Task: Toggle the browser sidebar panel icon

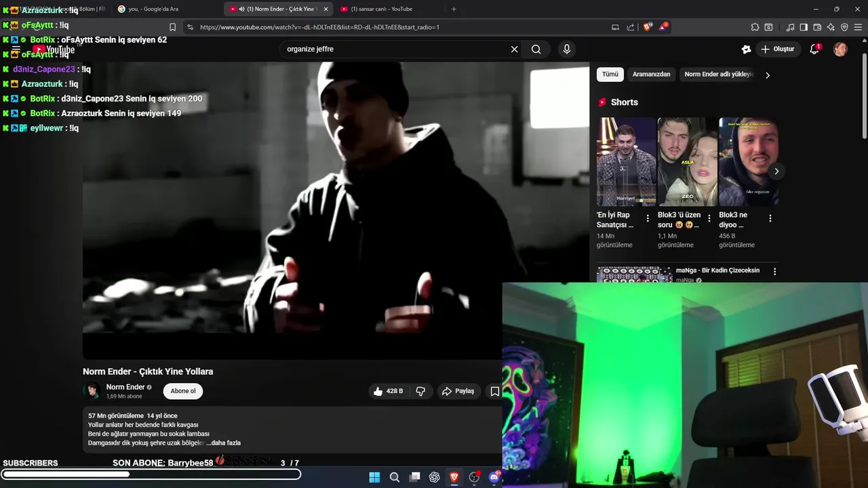Action: [804, 27]
